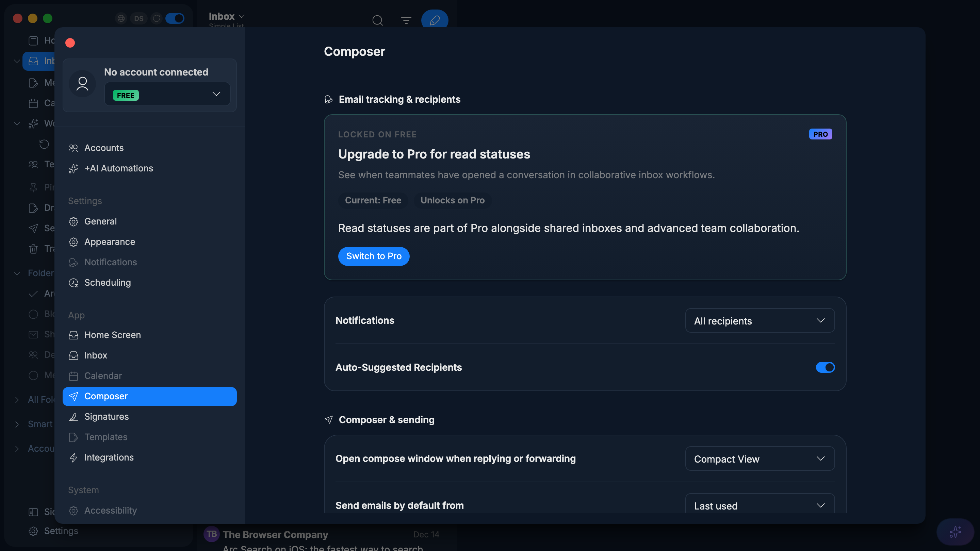Click the Composer & sending section heading
The width and height of the screenshot is (980, 551).
[387, 419]
